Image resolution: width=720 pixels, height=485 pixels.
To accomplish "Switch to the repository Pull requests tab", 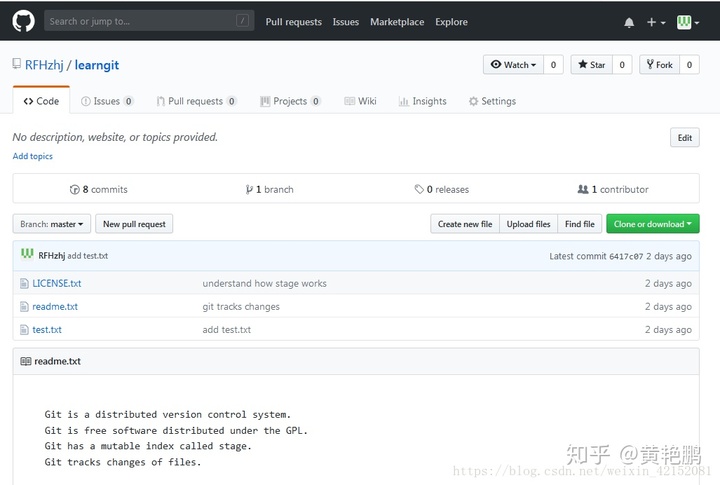I will pos(197,101).
